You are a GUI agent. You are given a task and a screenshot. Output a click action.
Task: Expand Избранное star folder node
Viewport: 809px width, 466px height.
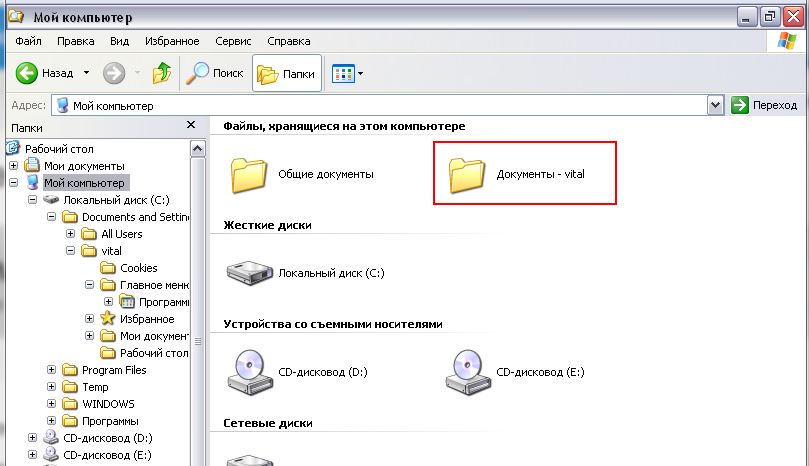pos(90,319)
